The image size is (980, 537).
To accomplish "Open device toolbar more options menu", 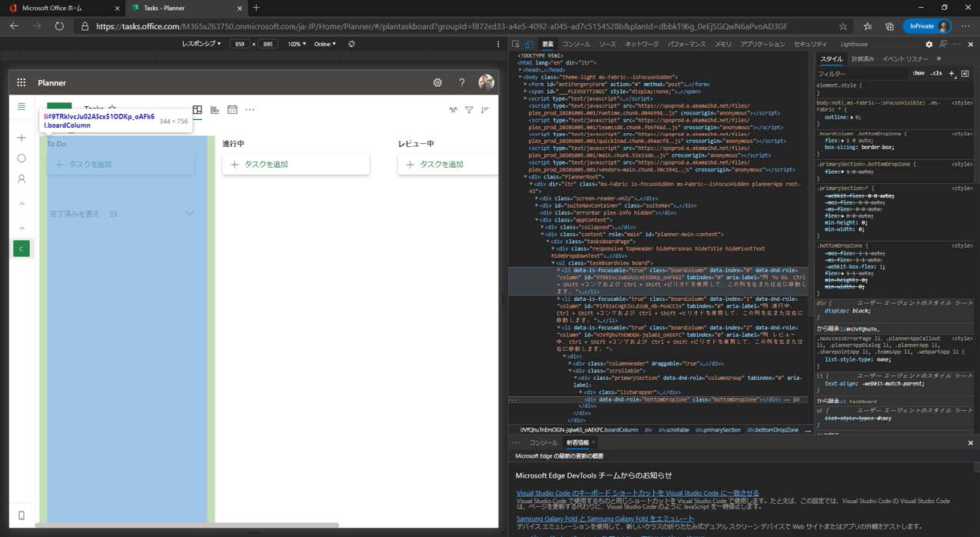I will [498, 44].
